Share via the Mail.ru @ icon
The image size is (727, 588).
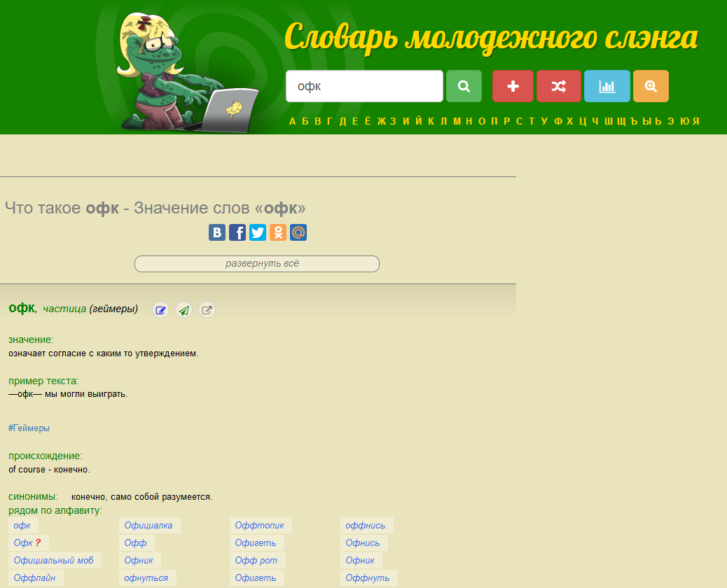pos(298,232)
